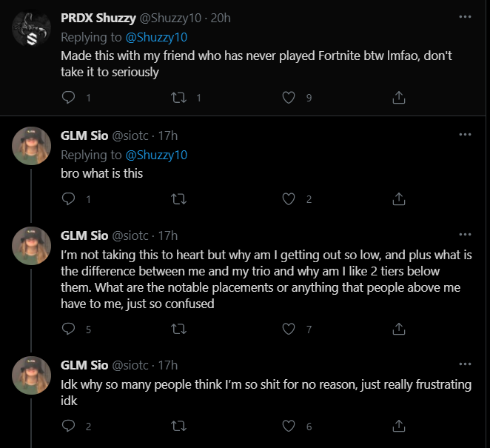This screenshot has width=490, height=448.
Task: Open GLM Sio profile name on first reply
Action: [x=84, y=136]
